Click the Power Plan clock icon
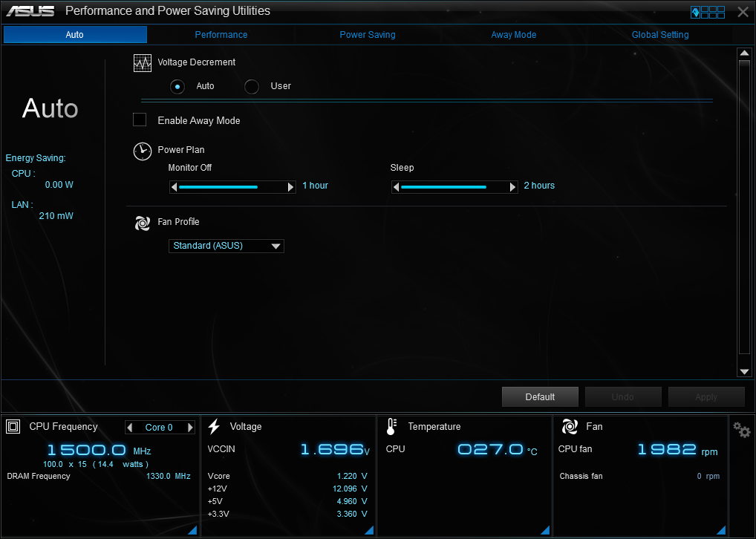Screen dimensions: 756x539 143,151
